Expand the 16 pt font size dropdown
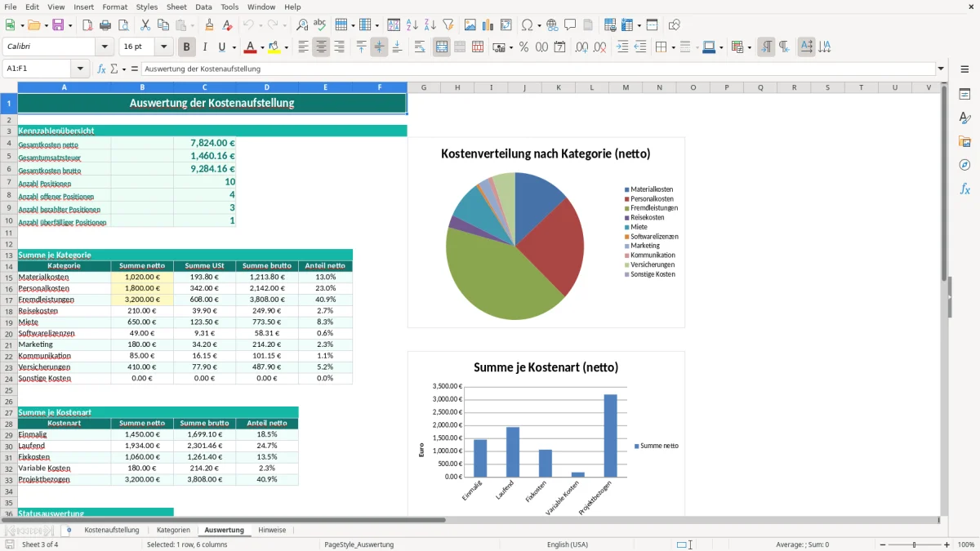The height and width of the screenshot is (551, 980). tap(164, 47)
